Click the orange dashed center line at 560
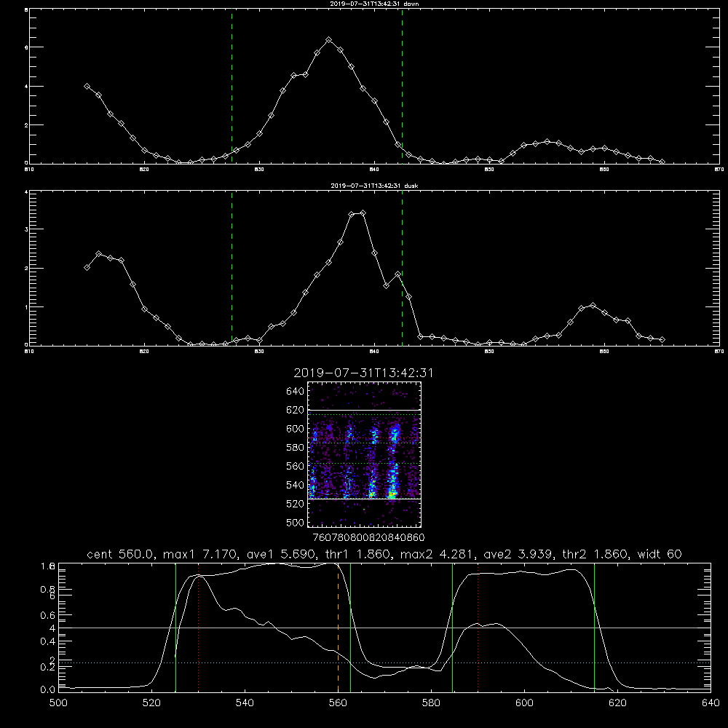The height and width of the screenshot is (728, 728). 338,628
